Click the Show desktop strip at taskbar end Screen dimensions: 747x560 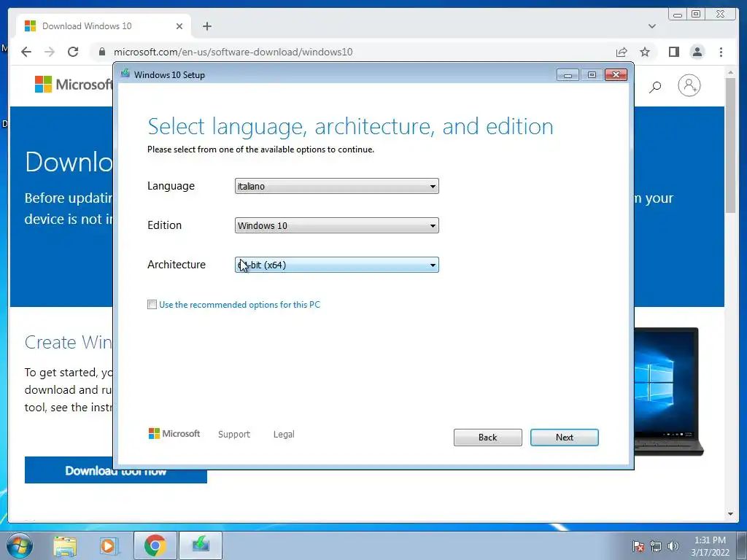click(742, 546)
